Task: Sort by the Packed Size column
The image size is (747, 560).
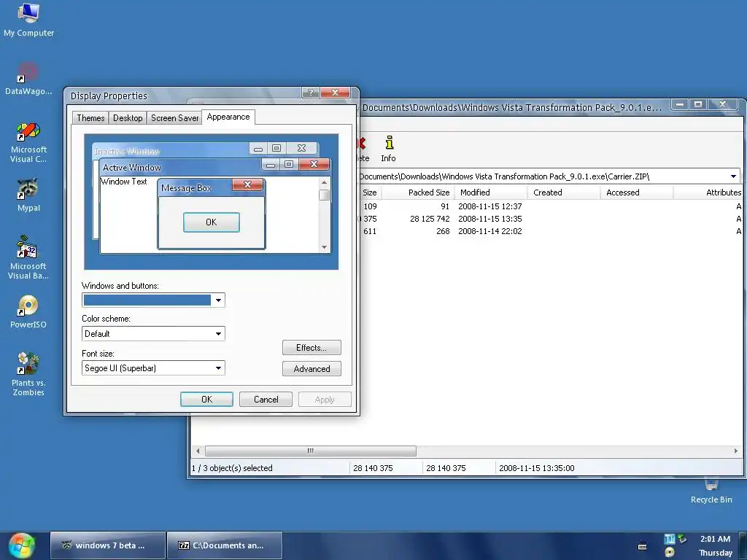Action: [418, 192]
